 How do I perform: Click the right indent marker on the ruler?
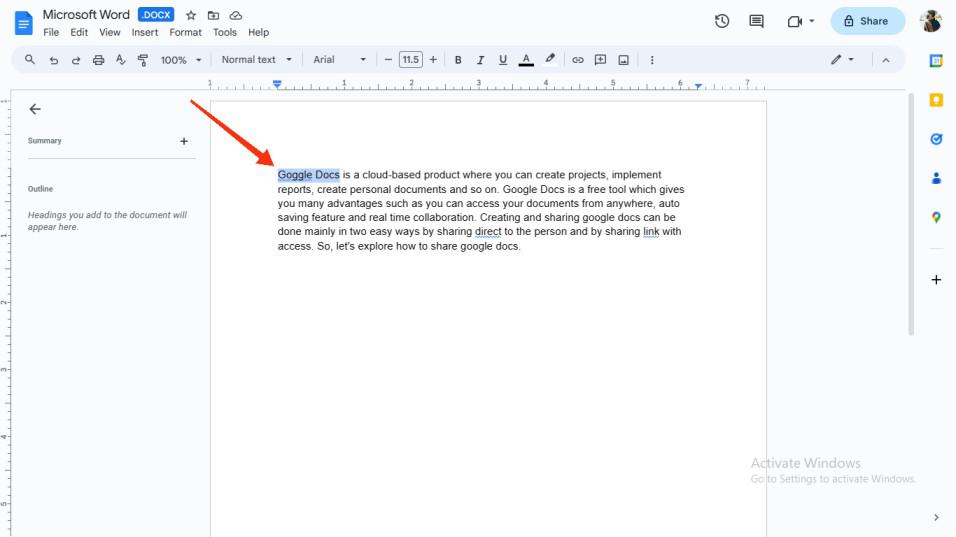pyautogui.click(x=698, y=86)
